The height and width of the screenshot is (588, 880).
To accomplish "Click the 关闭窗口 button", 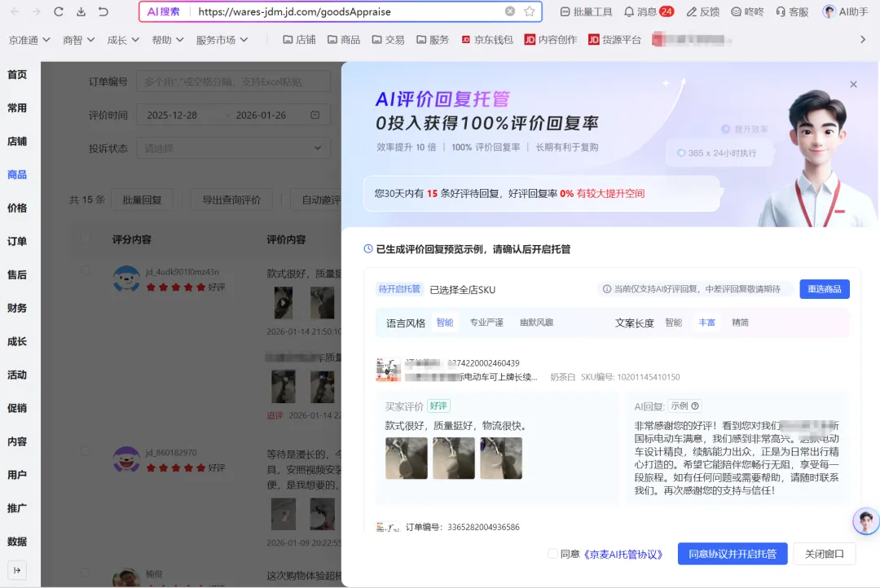I will click(824, 554).
